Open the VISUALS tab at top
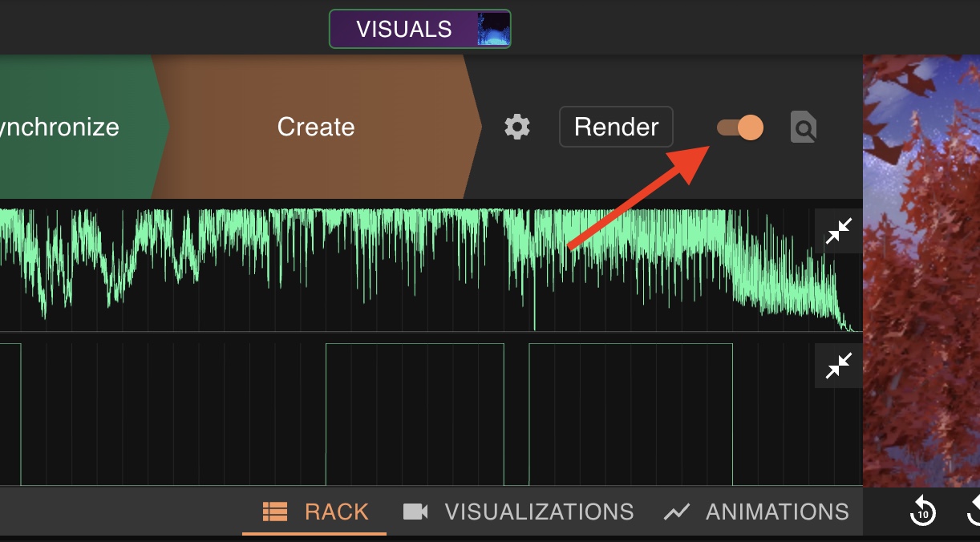This screenshot has height=542, width=980. (x=419, y=30)
